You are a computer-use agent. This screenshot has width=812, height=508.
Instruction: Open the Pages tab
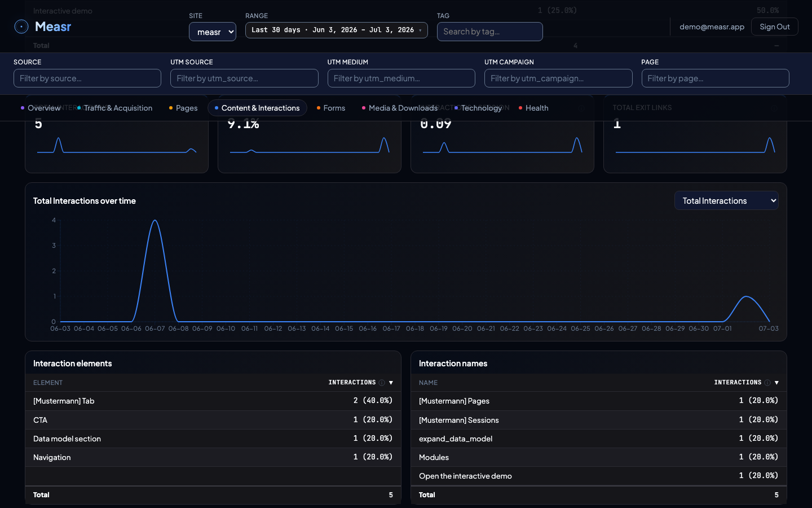(183, 108)
